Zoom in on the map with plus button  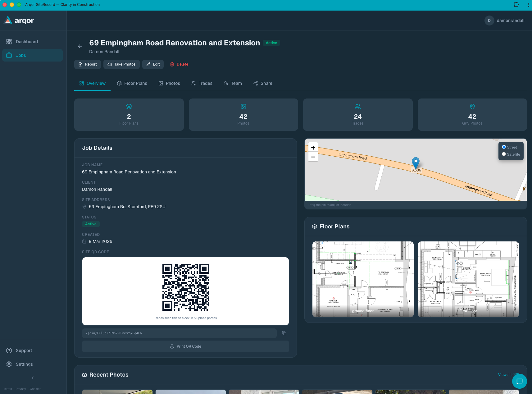point(313,148)
